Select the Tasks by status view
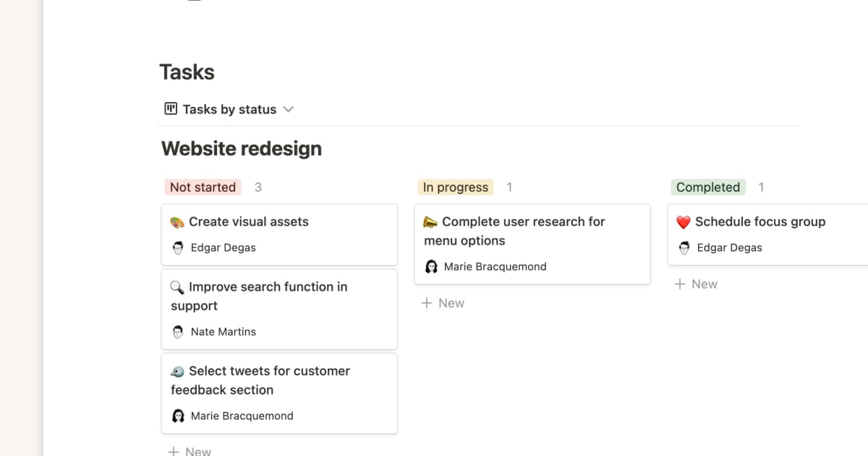The image size is (868, 456). [x=229, y=109]
